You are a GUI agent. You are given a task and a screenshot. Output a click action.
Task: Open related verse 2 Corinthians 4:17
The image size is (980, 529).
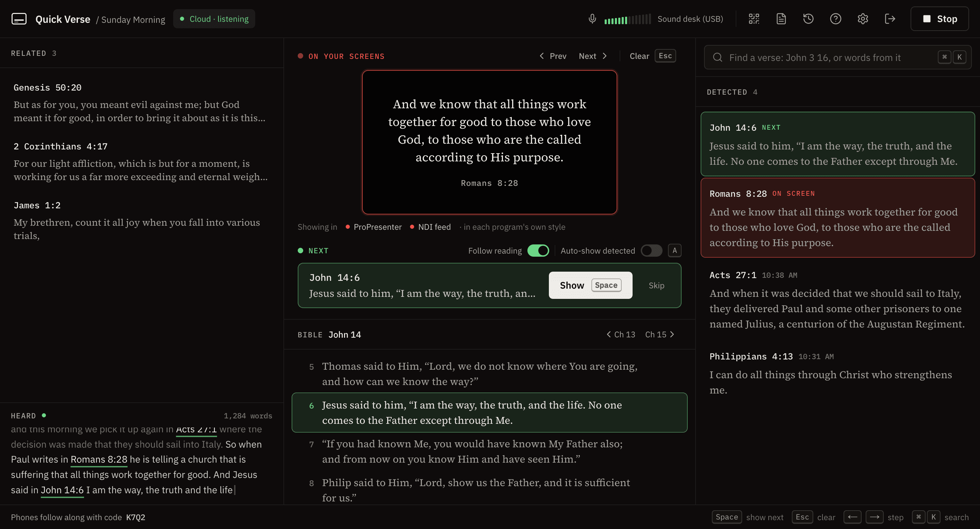(x=142, y=161)
